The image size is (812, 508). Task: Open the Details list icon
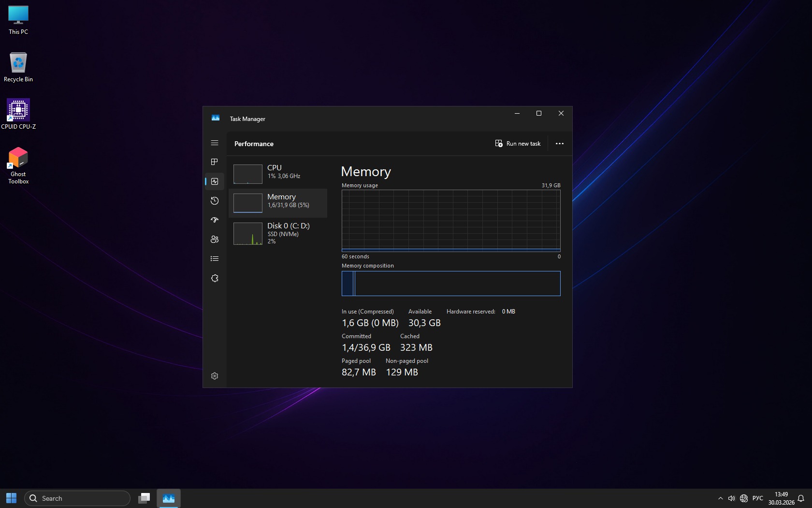215,259
